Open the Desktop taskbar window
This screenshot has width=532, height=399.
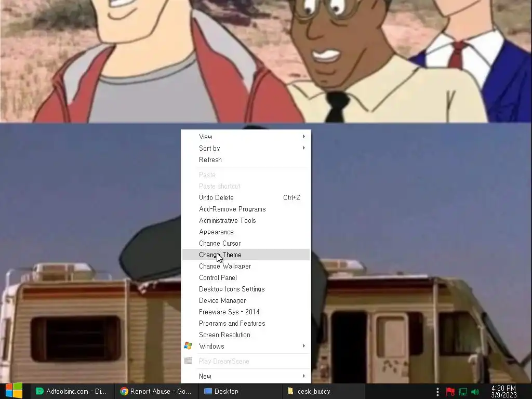pyautogui.click(x=240, y=391)
